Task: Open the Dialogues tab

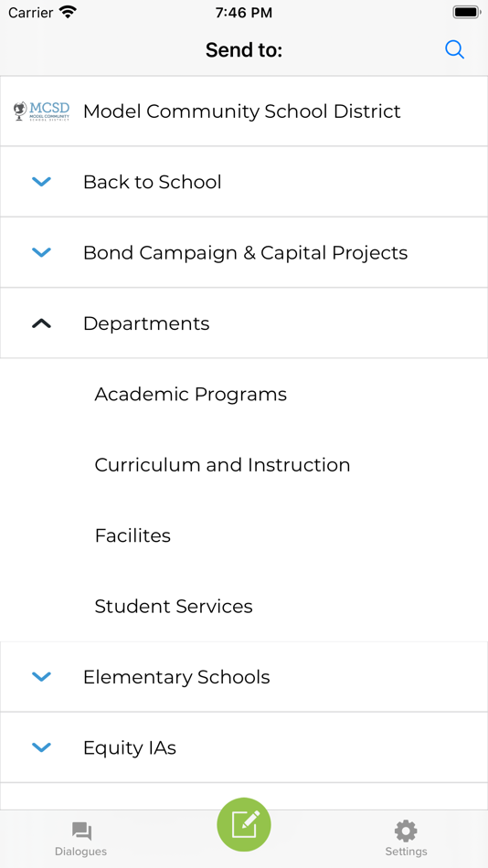Action: tap(80, 839)
